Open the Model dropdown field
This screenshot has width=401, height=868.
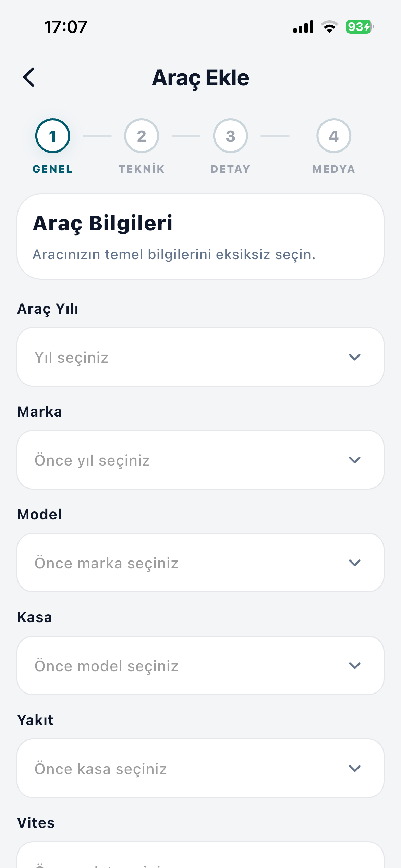coord(200,563)
